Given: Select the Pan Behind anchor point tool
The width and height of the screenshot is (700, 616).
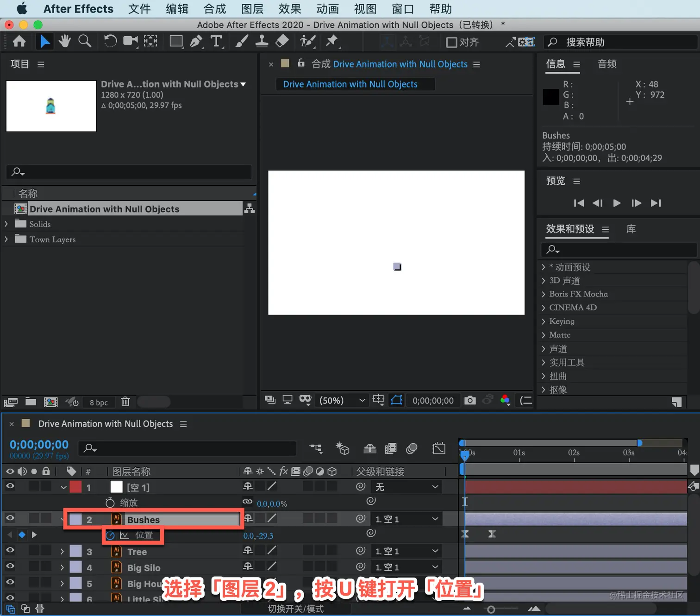Looking at the screenshot, I should tap(150, 41).
